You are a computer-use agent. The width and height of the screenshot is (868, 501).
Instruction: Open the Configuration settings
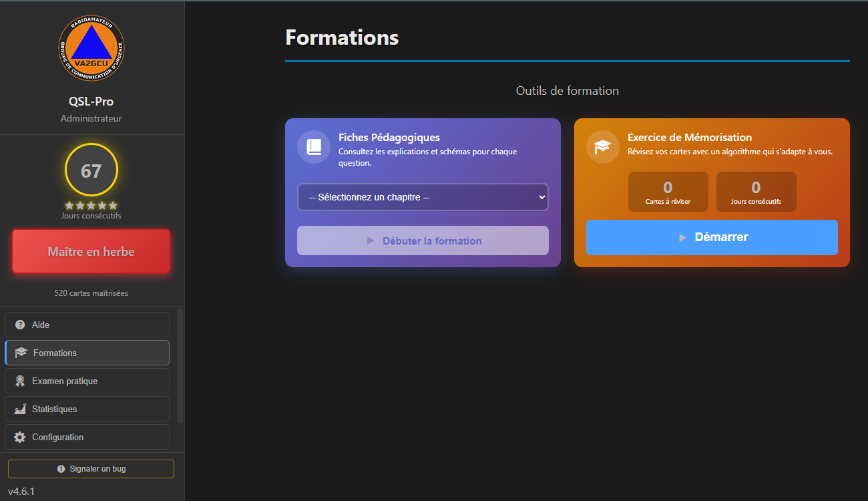pos(87,437)
